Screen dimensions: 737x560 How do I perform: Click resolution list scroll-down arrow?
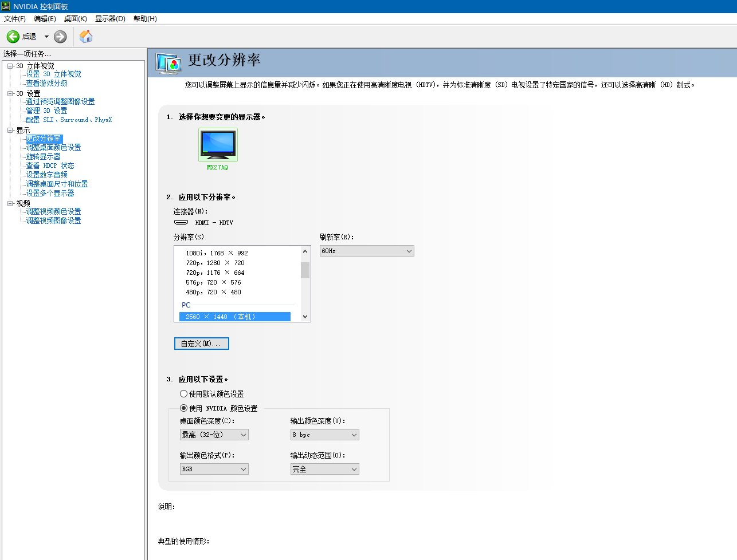305,317
